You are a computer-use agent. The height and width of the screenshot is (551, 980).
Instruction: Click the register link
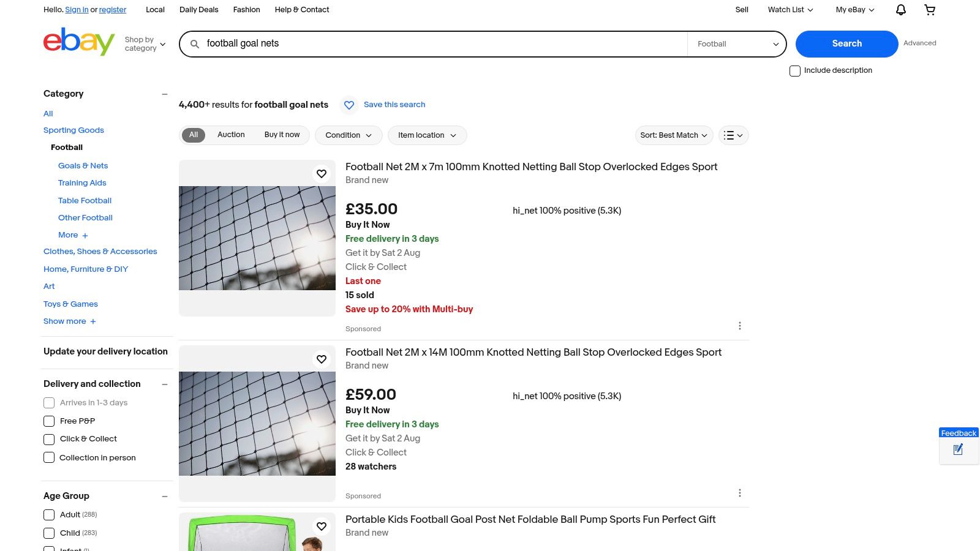coord(113,10)
